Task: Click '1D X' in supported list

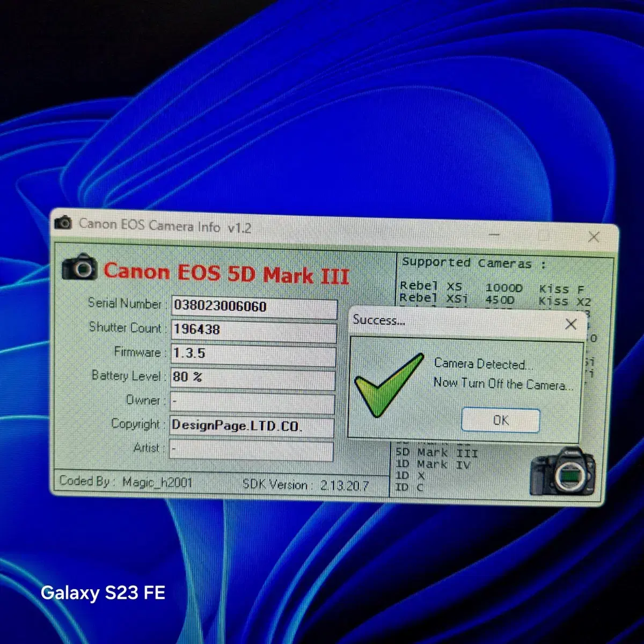Action: tap(410, 475)
